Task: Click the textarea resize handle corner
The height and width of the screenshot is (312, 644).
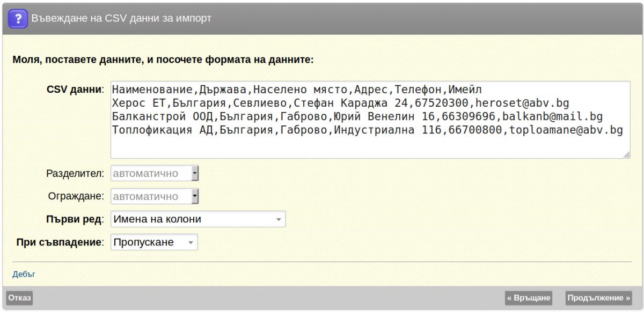Action: pyautogui.click(x=627, y=155)
